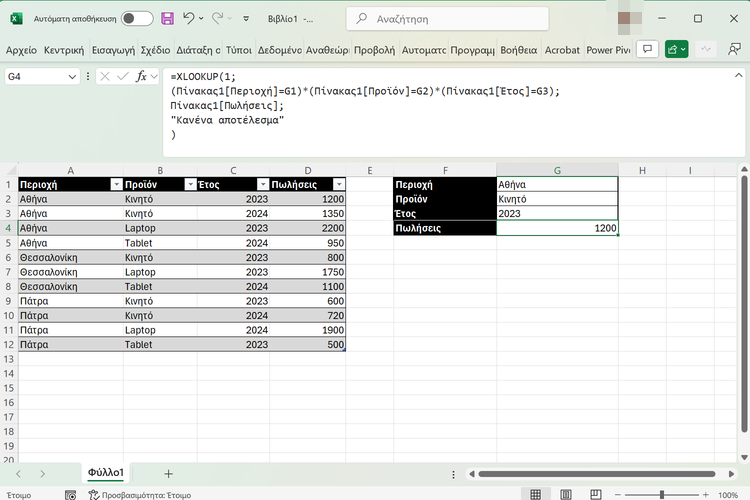The height and width of the screenshot is (500, 750).
Task: Select cell G3 containing 2023
Action: click(557, 213)
